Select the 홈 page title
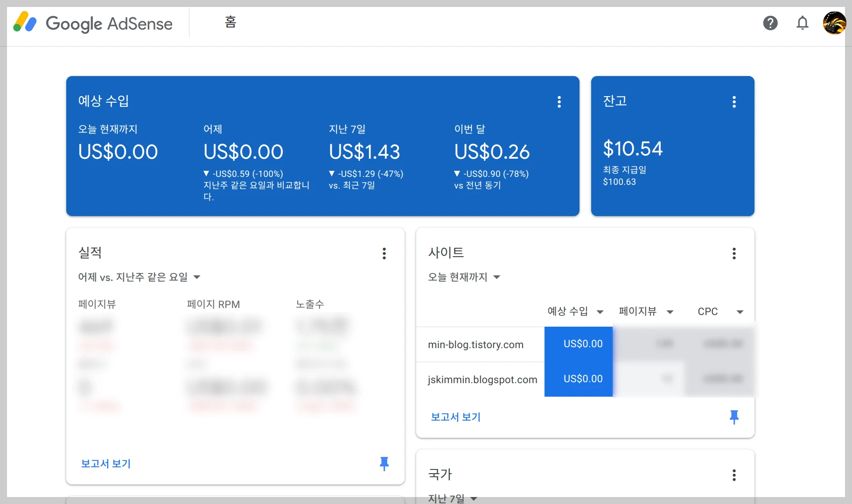 point(230,22)
